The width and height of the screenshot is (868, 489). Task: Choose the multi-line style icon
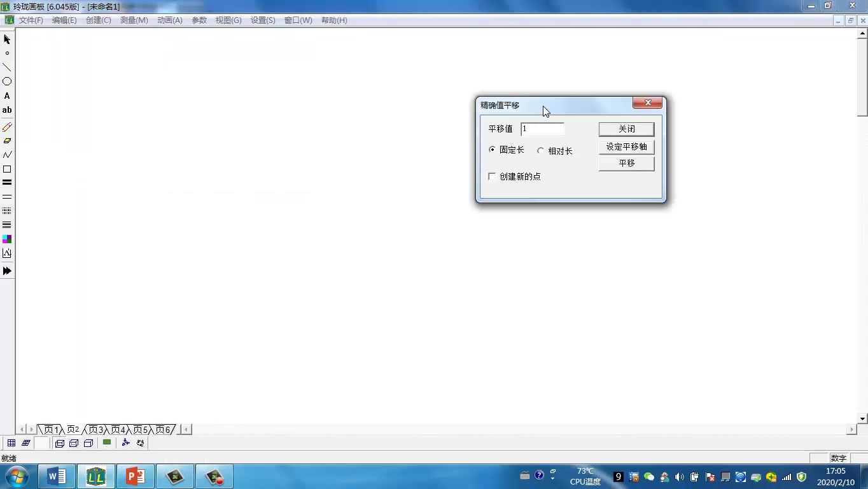click(x=7, y=225)
